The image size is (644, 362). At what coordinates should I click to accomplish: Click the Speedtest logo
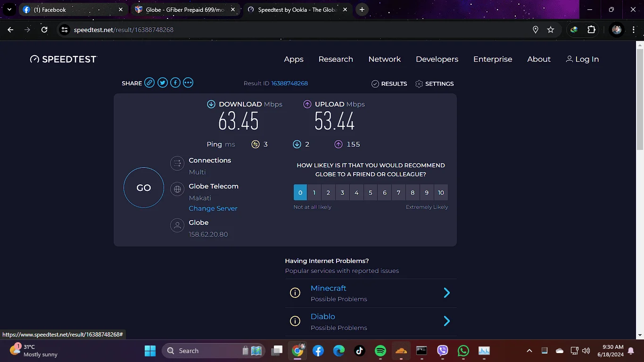(64, 59)
